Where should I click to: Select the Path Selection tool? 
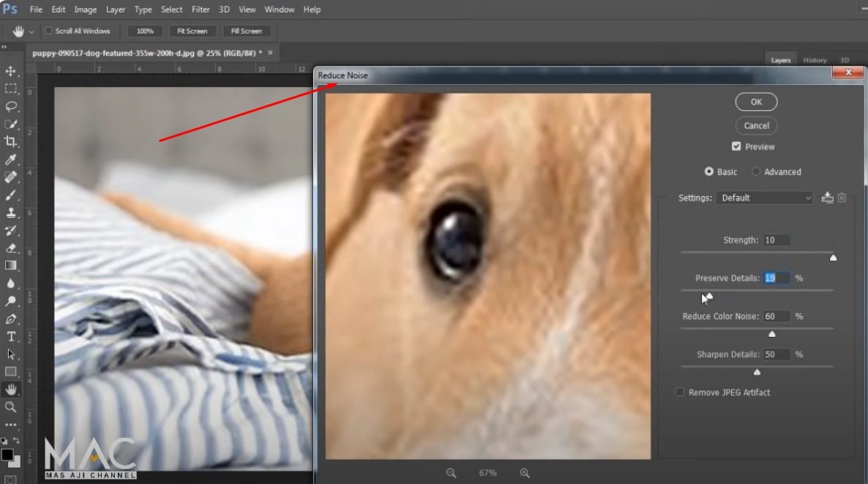tap(10, 354)
